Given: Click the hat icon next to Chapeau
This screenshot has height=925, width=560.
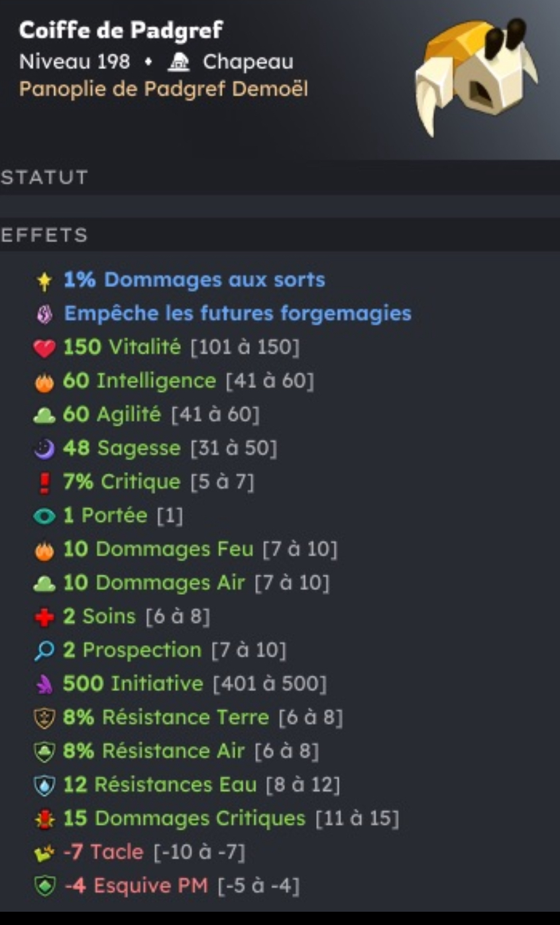Looking at the screenshot, I should click(x=178, y=62).
